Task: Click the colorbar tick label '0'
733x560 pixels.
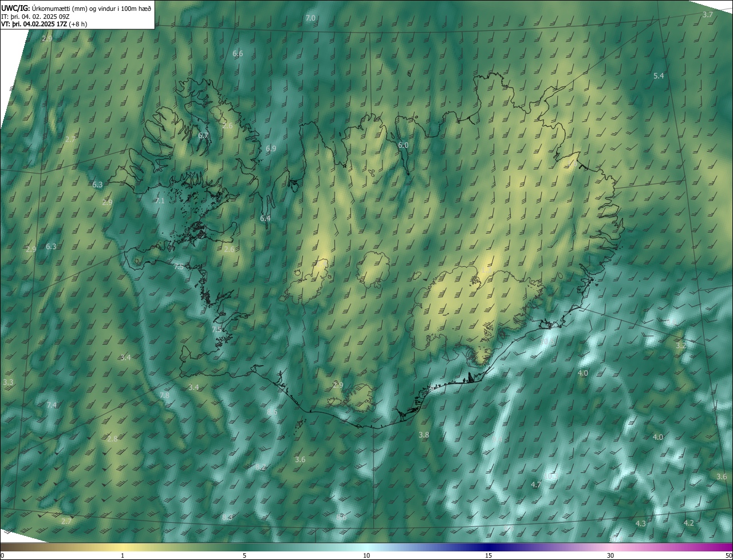Action: [2, 556]
